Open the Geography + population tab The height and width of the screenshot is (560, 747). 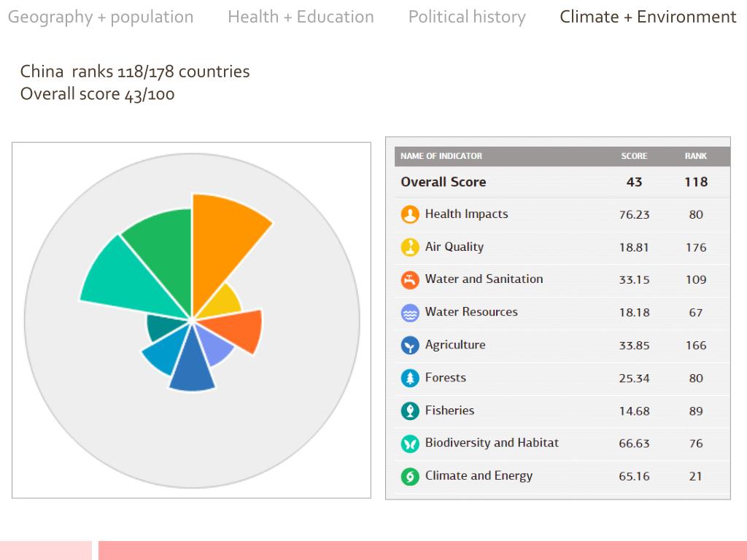click(101, 17)
